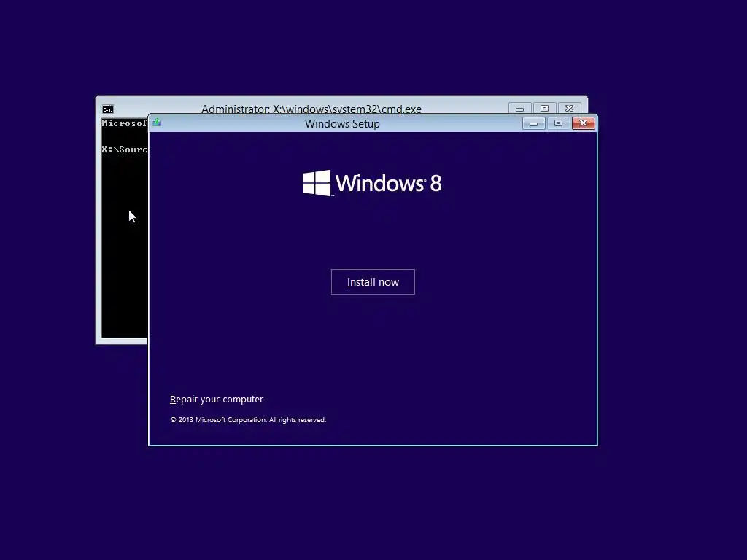This screenshot has height=560, width=747.
Task: Maximize the Windows Setup window
Action: coord(558,123)
